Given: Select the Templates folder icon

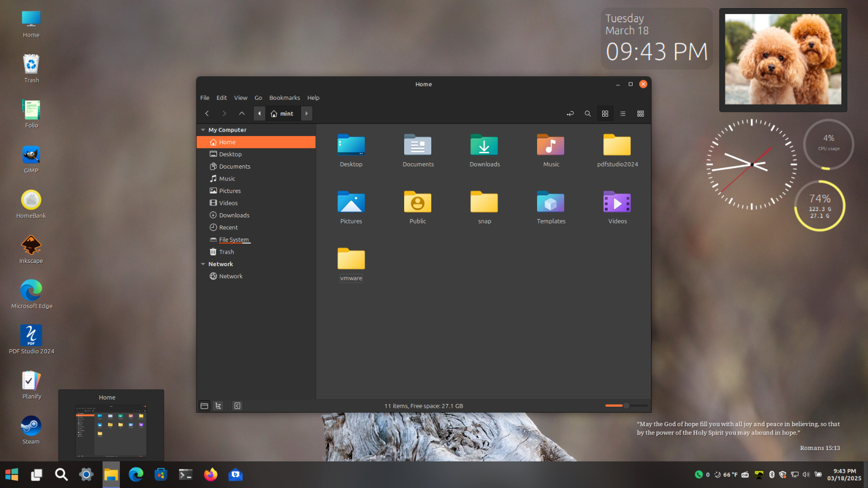Looking at the screenshot, I should (x=551, y=203).
